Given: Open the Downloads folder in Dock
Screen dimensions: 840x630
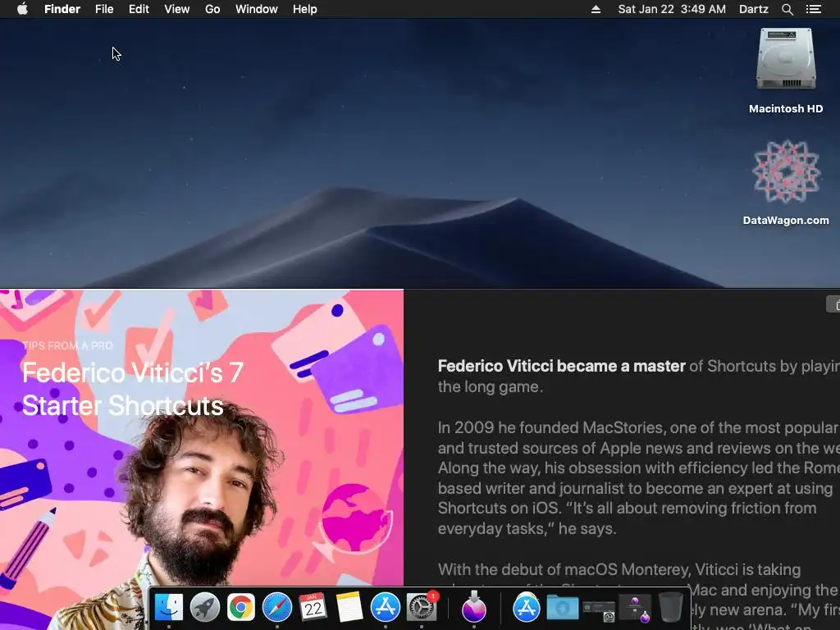Looking at the screenshot, I should [x=563, y=608].
